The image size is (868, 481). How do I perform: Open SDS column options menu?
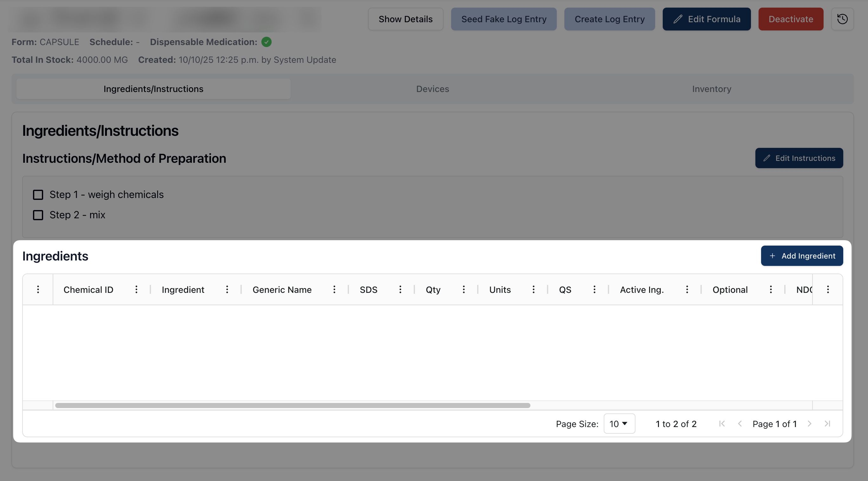[400, 290]
